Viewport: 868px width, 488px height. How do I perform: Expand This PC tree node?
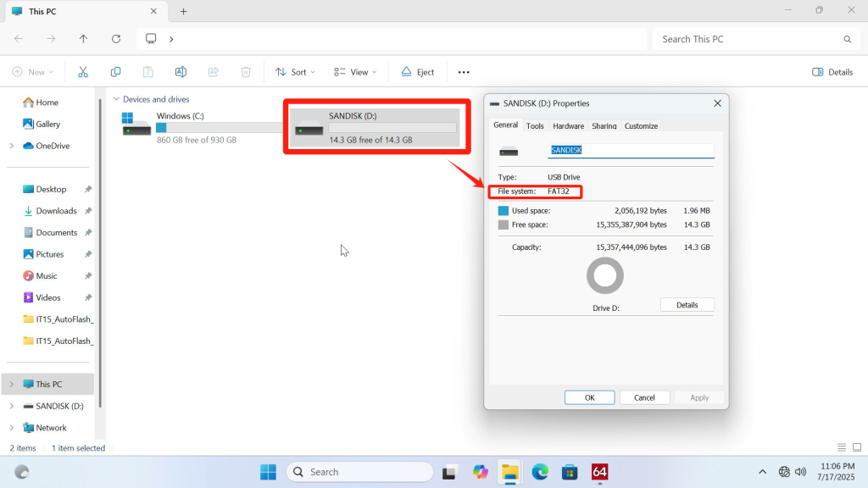click(12, 384)
